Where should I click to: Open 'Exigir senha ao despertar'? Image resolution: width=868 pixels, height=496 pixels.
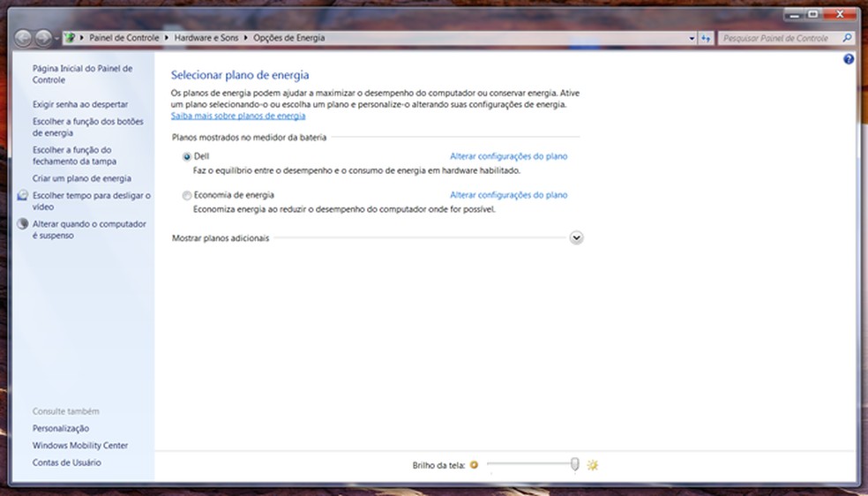[80, 104]
